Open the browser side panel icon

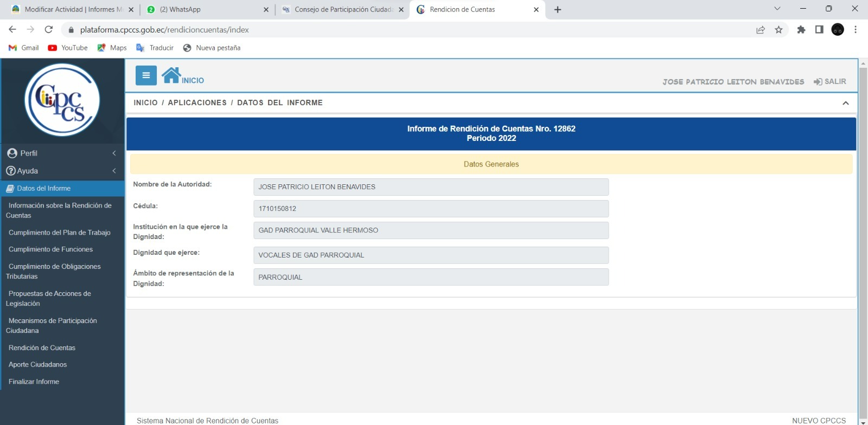tap(819, 30)
